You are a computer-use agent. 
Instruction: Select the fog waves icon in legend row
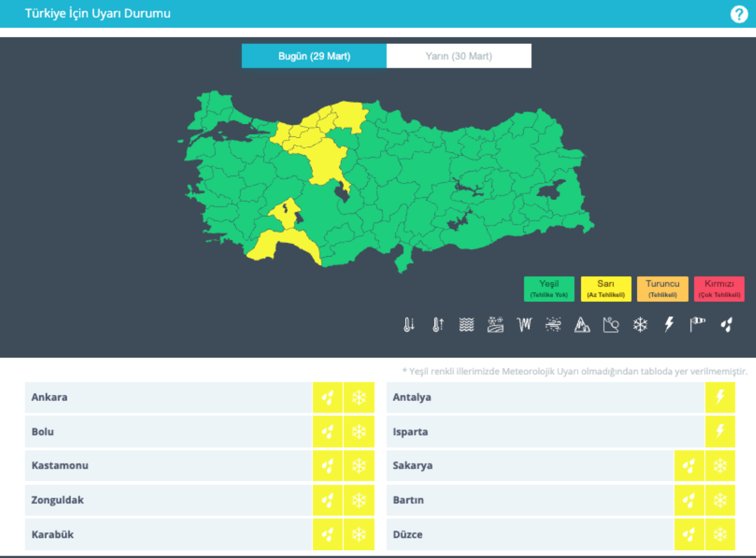pyautogui.click(x=466, y=325)
